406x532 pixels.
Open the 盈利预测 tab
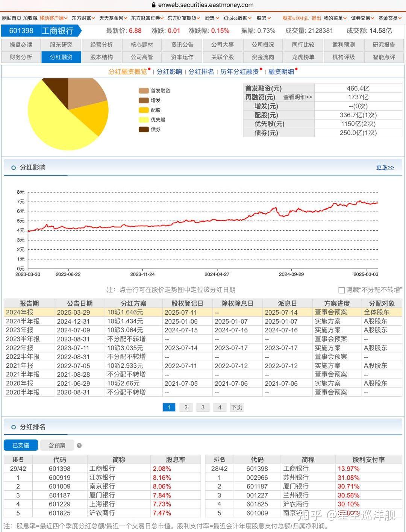click(344, 45)
